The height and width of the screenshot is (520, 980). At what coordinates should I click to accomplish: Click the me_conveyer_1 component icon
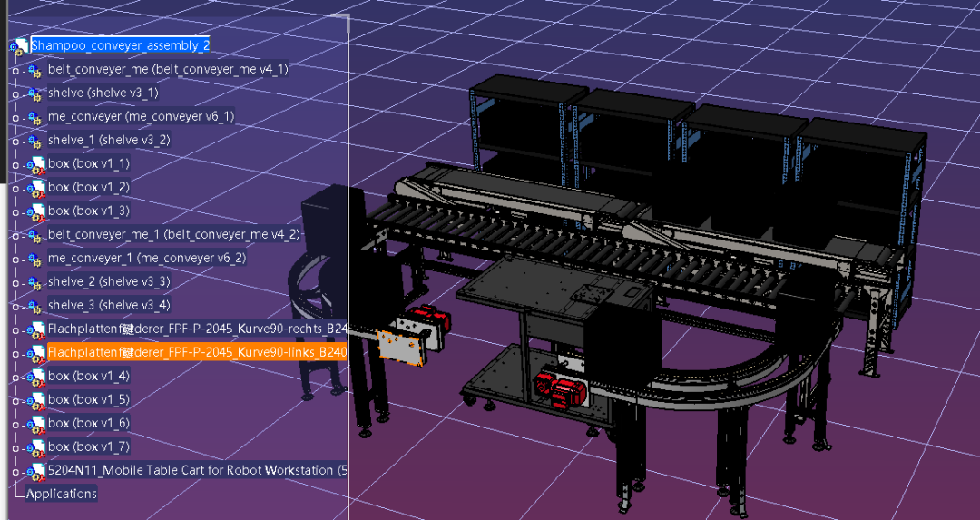[35, 260]
